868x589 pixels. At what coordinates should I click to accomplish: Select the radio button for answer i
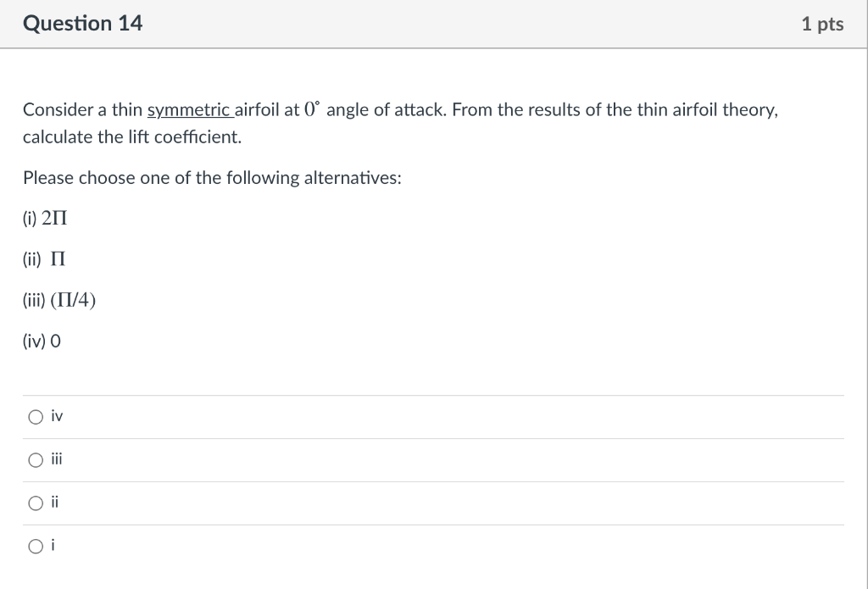[x=35, y=547]
